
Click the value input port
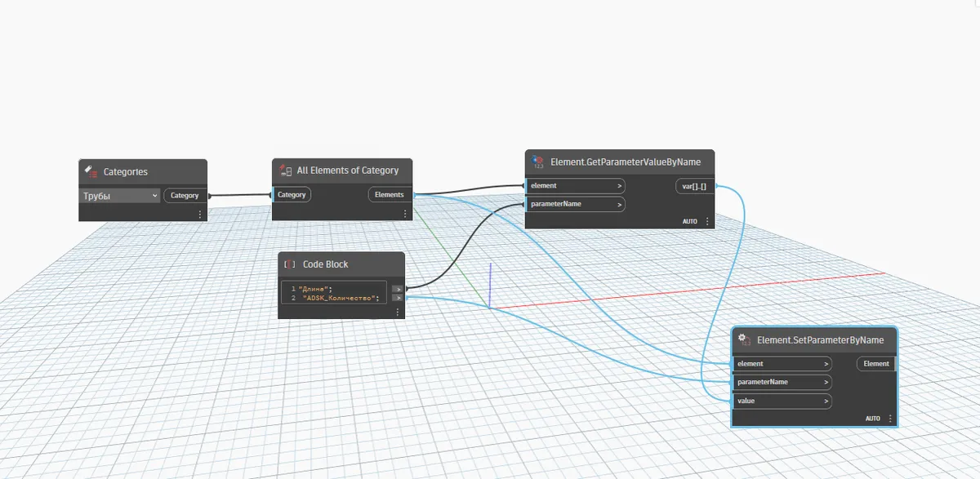(x=782, y=401)
